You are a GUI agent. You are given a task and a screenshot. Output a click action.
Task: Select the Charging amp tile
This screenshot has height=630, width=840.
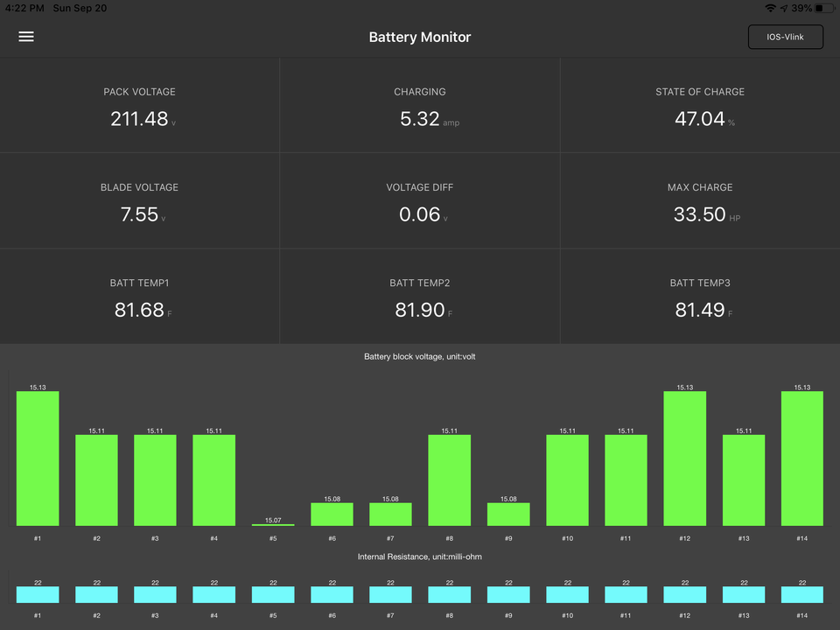420,107
